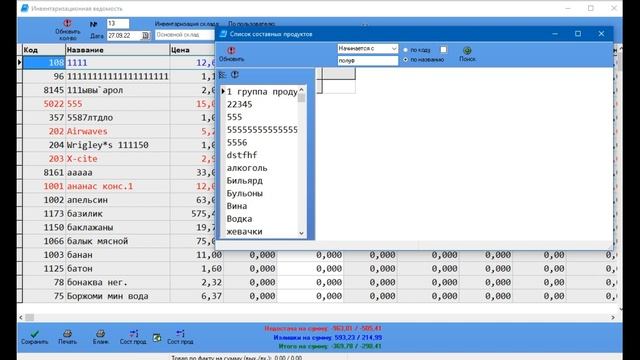Toggle checkbox next to 'по коду'
This screenshot has width=640, height=360.
[444, 49]
